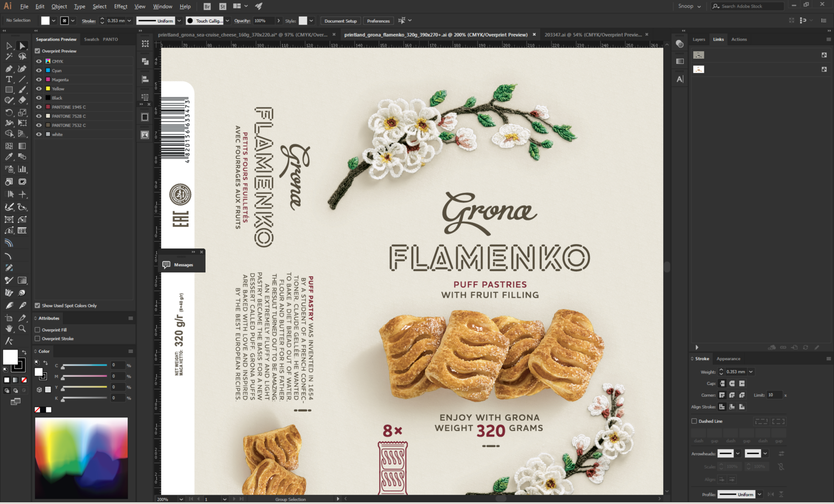Select the Lasso tool
Image resolution: width=834 pixels, height=504 pixels.
22,57
